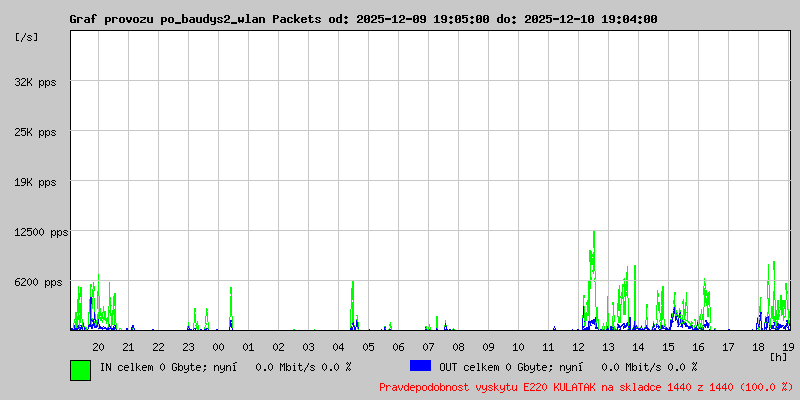This screenshot has height=400, width=800.
Task: Click the green IN legend color swatch
Action: coord(81,370)
